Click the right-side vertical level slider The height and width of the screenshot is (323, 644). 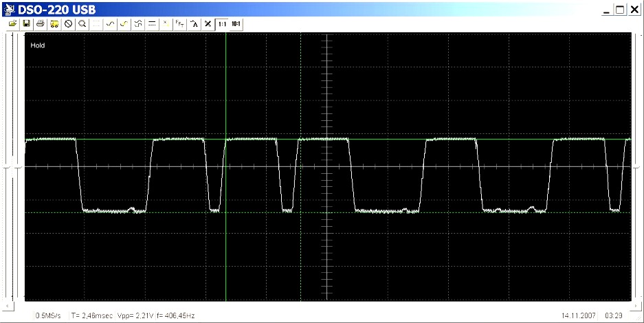pos(637,168)
